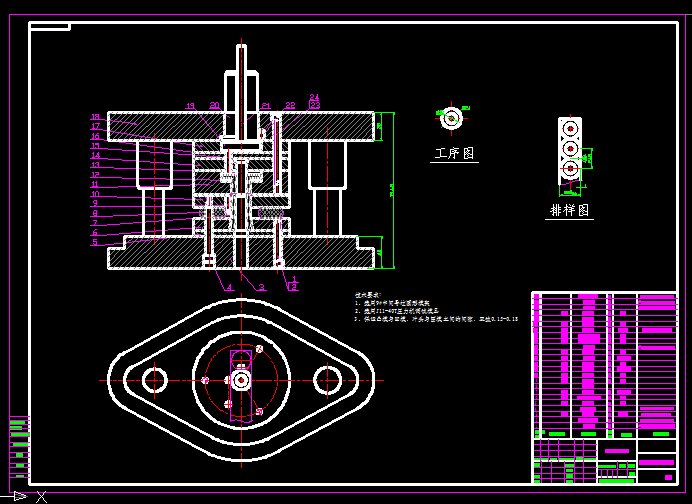Select part balloon number 5

pos(95,242)
